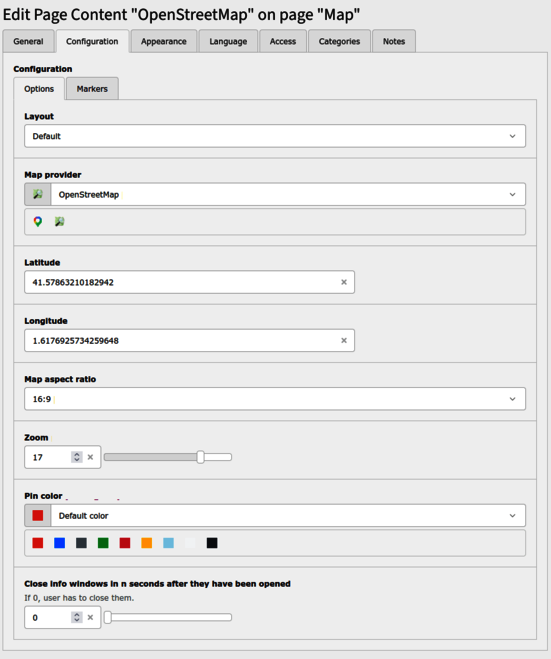Click into the Longitude input field
The height and width of the screenshot is (659, 551).
tap(189, 340)
